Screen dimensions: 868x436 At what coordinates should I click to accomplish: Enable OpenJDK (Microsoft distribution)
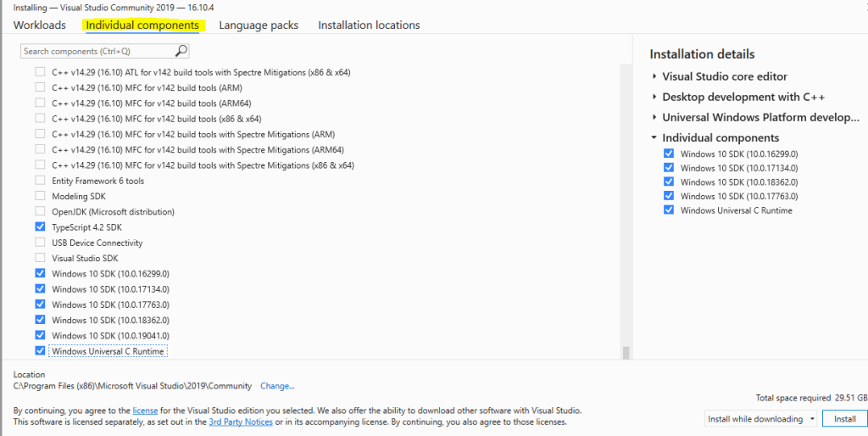[40, 211]
